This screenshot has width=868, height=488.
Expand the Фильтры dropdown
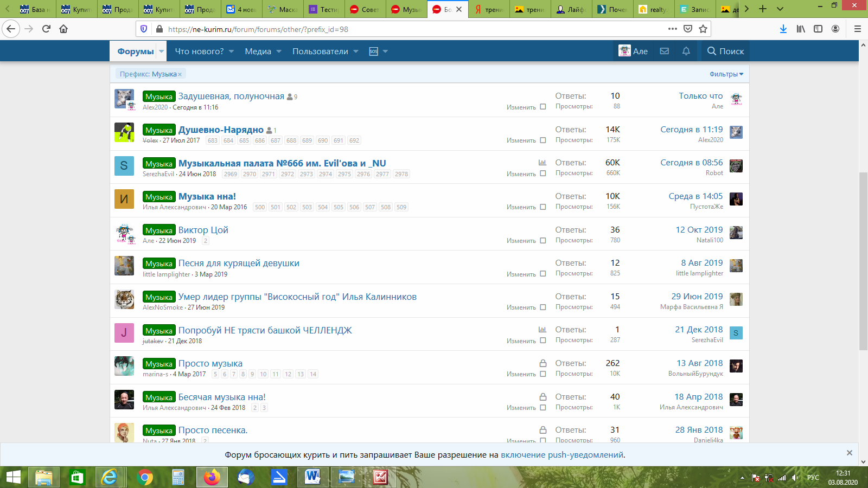pos(726,74)
